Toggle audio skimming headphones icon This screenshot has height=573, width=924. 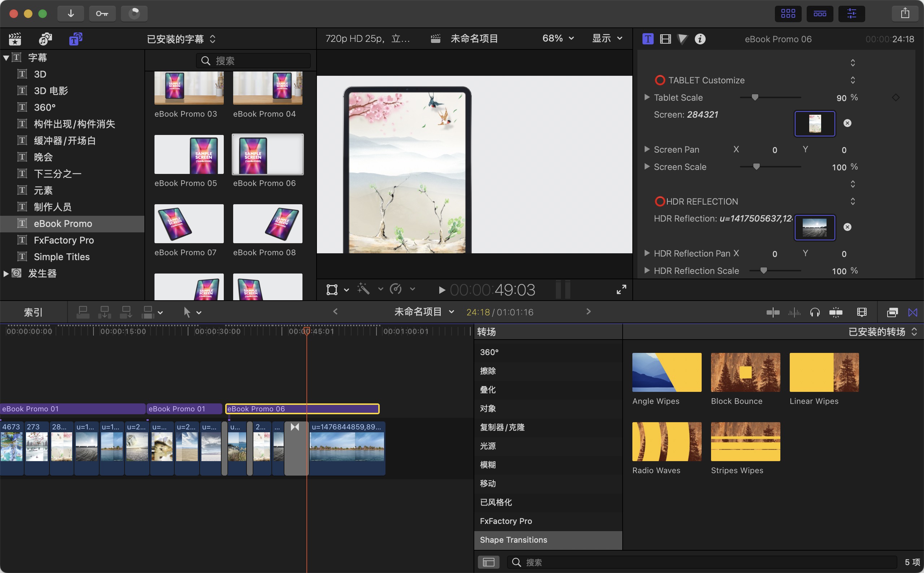815,312
